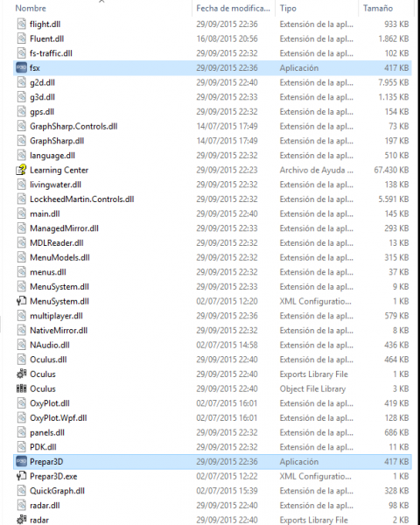Viewport: 420px width, 525px height.
Task: Select the NAudio.dll file row
Action: pyautogui.click(x=213, y=345)
